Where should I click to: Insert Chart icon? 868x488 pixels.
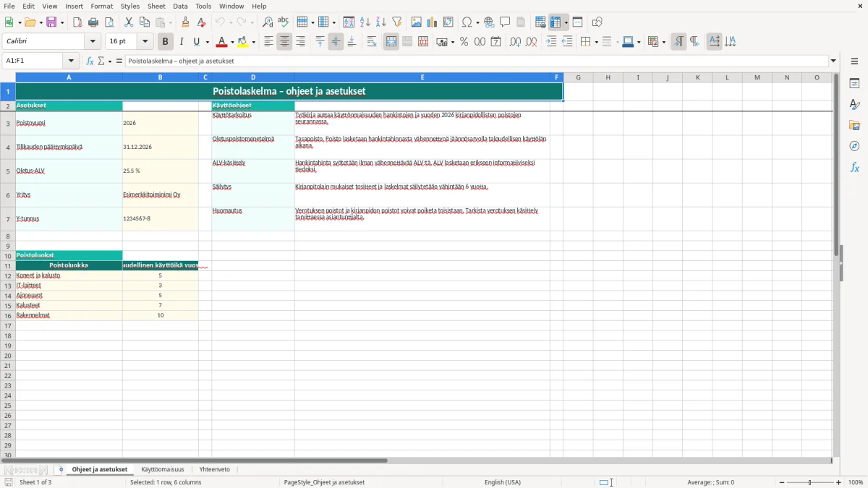pyautogui.click(x=433, y=22)
